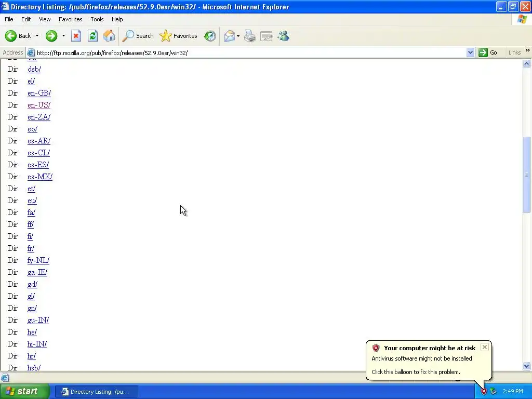Open the eo/ directory link
The image size is (532, 399).
(x=32, y=129)
